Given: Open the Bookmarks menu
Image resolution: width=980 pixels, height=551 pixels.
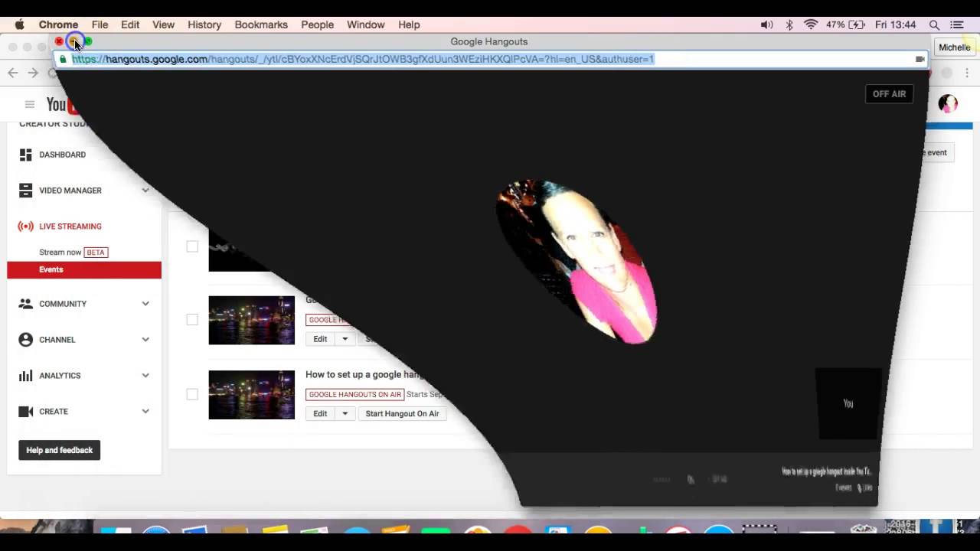Looking at the screenshot, I should click(x=261, y=24).
